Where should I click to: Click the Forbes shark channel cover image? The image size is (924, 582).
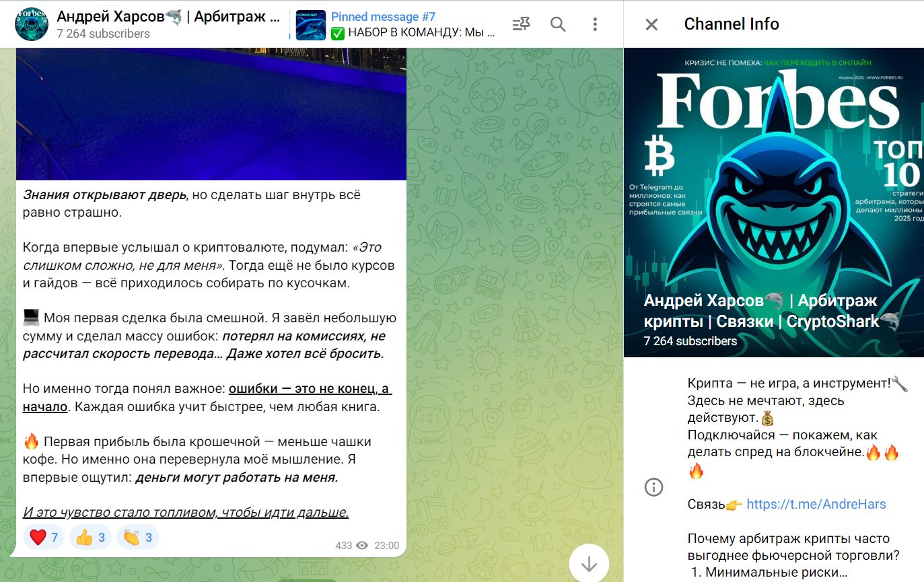click(x=774, y=203)
